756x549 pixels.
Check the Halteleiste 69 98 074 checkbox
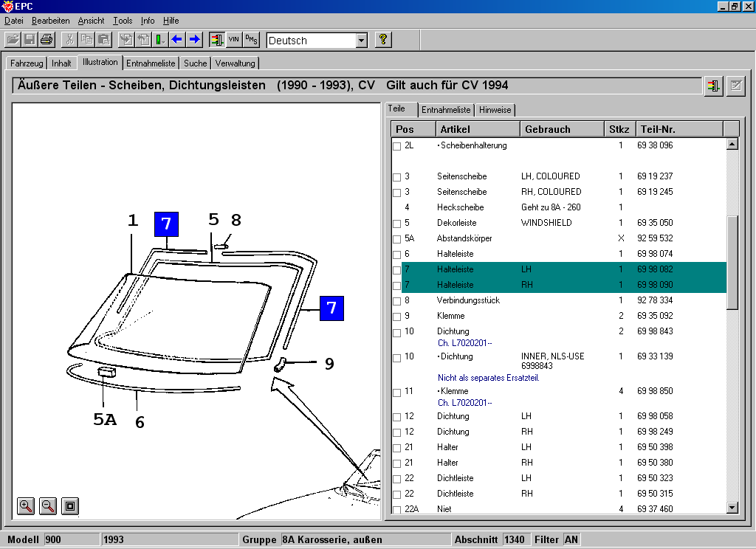pos(396,255)
